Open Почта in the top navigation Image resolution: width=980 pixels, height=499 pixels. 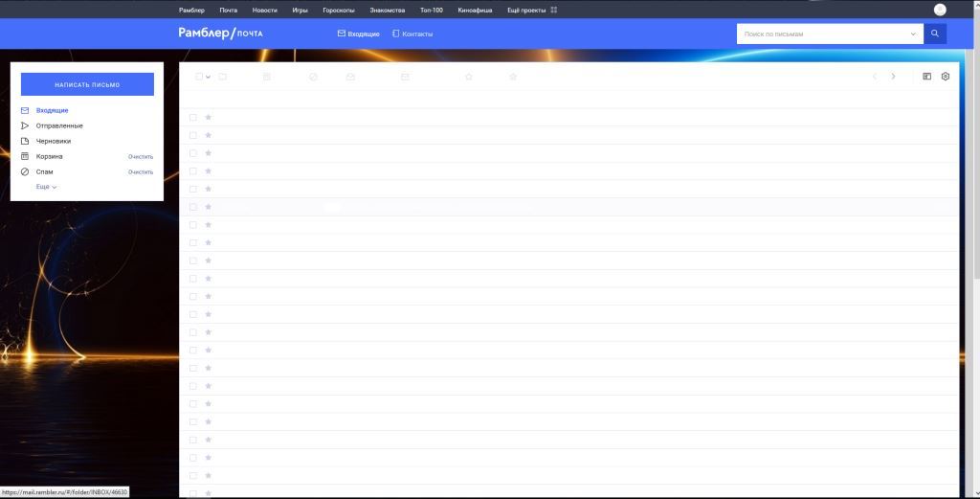(x=228, y=10)
